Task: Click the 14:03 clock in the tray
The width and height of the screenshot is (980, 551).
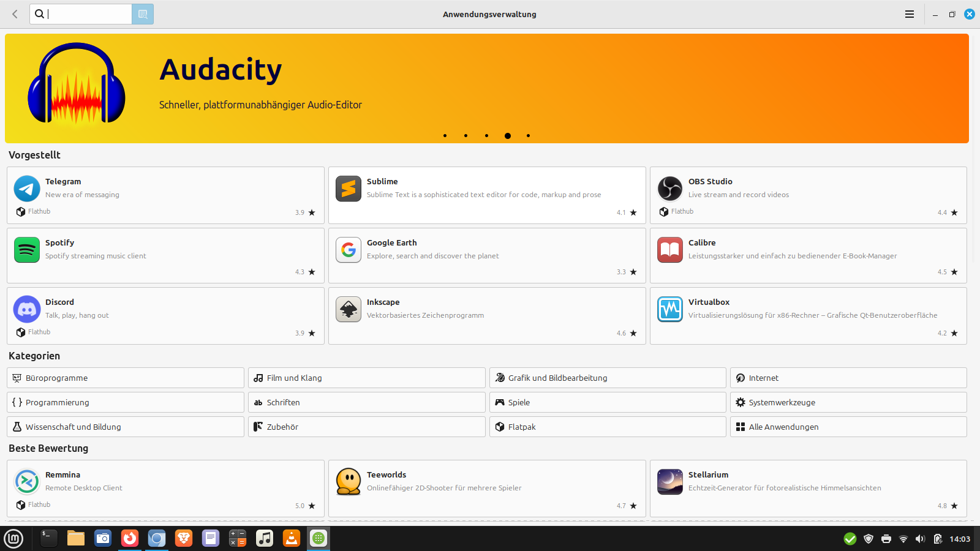Action: (960, 539)
